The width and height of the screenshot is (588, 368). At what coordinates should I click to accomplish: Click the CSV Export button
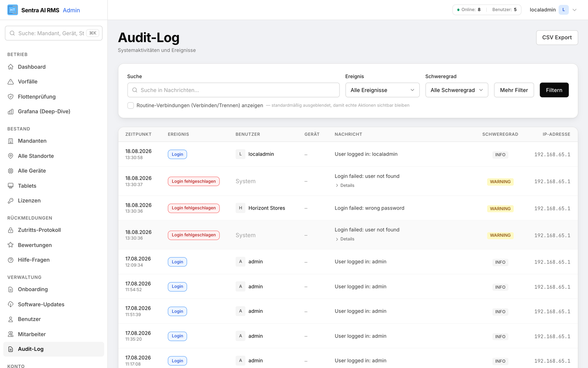tap(557, 38)
